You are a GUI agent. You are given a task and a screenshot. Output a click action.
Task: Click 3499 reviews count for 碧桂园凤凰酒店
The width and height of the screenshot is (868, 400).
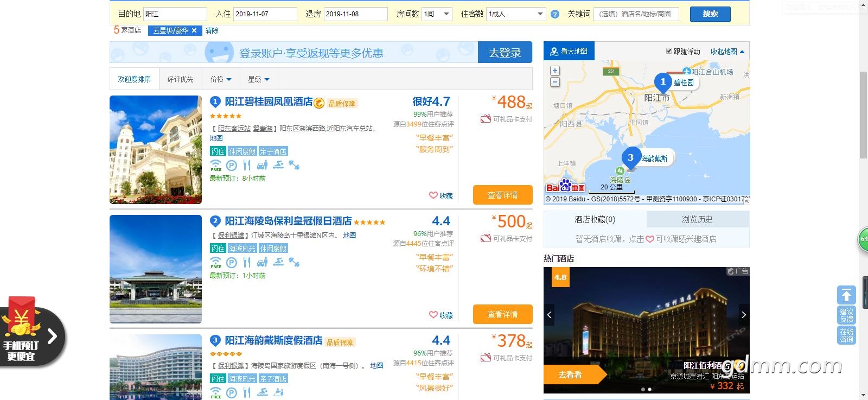[x=413, y=124]
